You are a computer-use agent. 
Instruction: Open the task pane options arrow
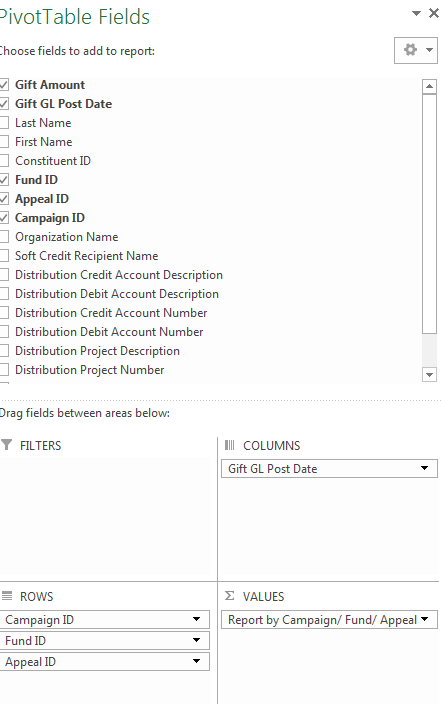[416, 13]
